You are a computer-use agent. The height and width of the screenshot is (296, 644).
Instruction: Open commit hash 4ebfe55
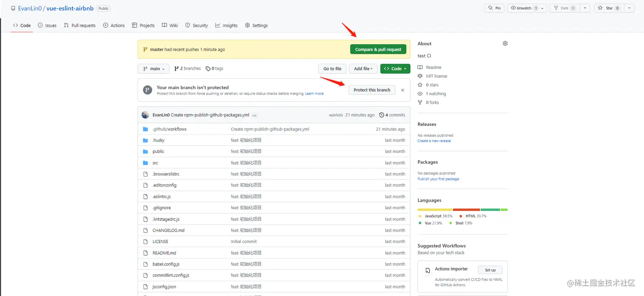tap(336, 115)
